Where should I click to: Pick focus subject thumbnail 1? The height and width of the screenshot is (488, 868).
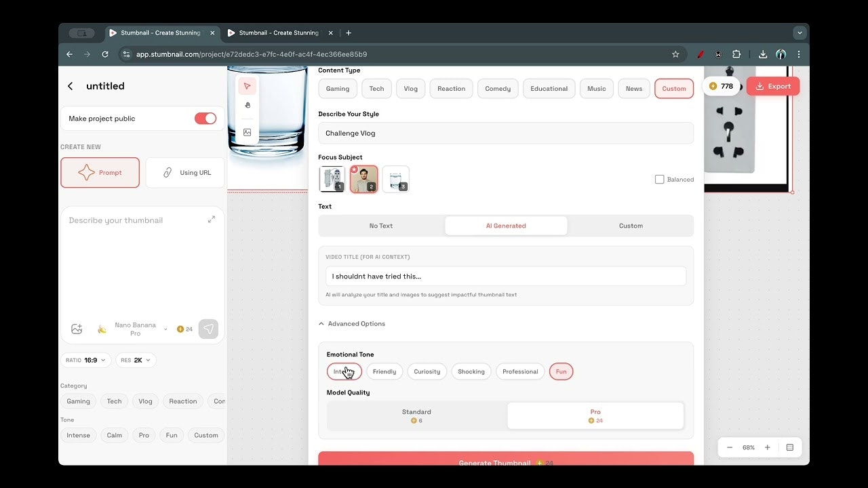click(332, 179)
